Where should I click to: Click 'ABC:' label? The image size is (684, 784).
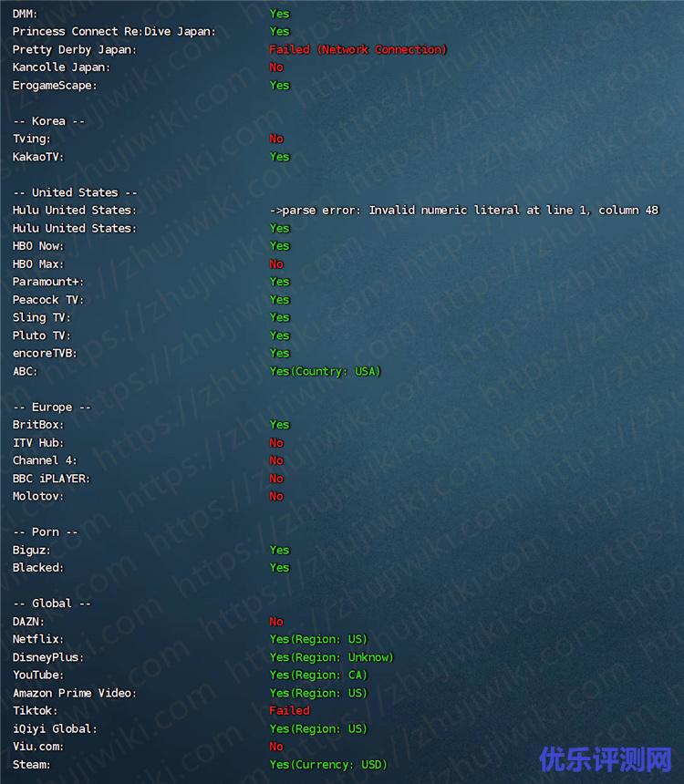tap(25, 372)
